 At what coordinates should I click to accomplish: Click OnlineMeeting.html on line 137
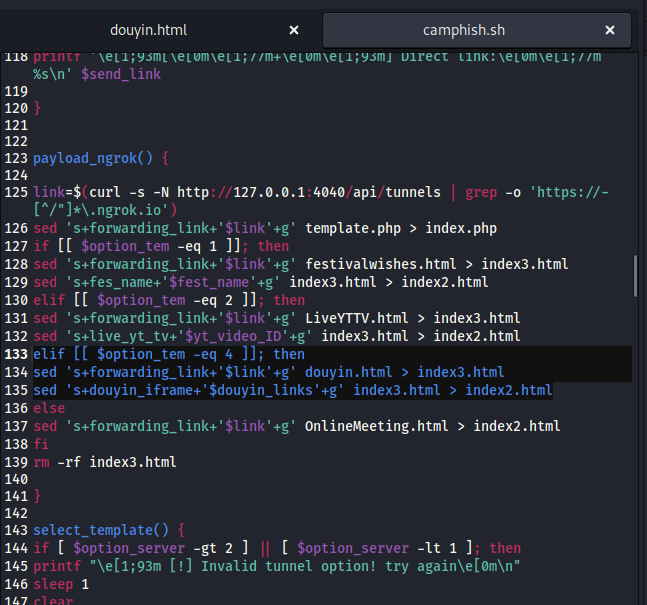coord(376,426)
